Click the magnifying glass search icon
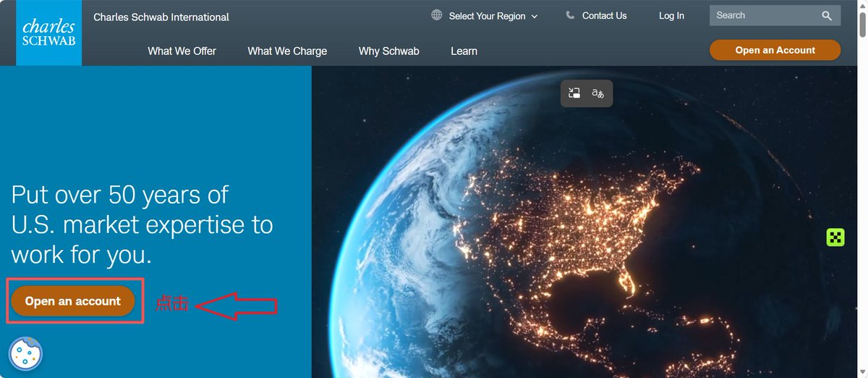Viewport: 868px width, 378px height. pos(827,15)
